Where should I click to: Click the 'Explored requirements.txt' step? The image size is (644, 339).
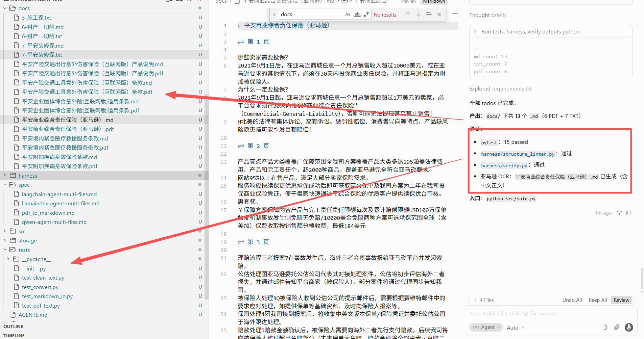500,89
